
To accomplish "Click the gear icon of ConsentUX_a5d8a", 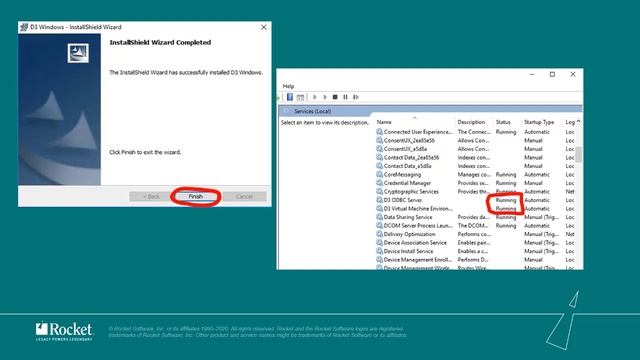I will [x=379, y=149].
